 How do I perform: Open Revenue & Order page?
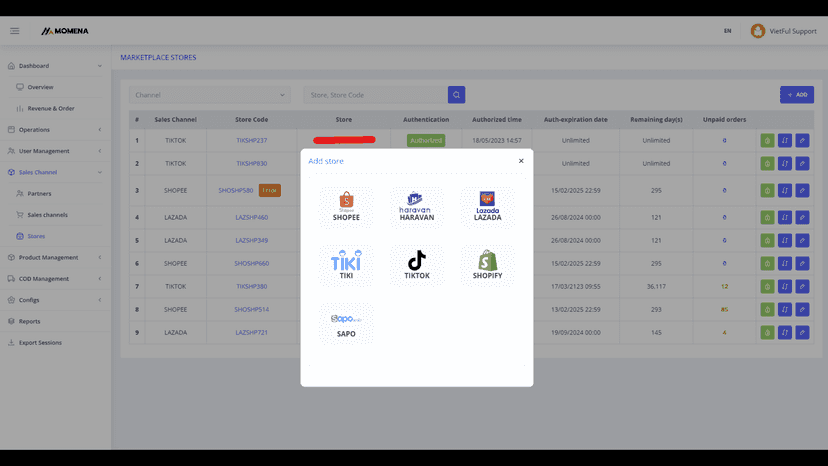coord(51,108)
